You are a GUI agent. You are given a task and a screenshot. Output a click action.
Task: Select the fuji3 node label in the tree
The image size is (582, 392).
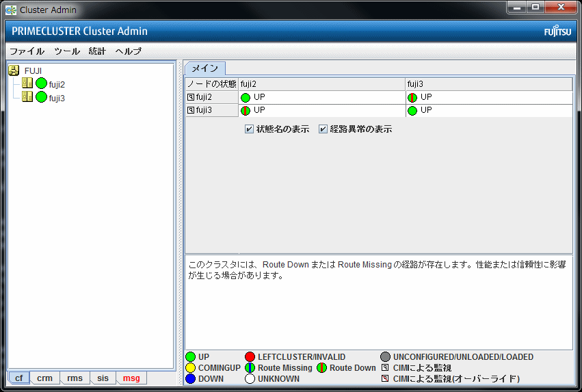click(x=57, y=99)
